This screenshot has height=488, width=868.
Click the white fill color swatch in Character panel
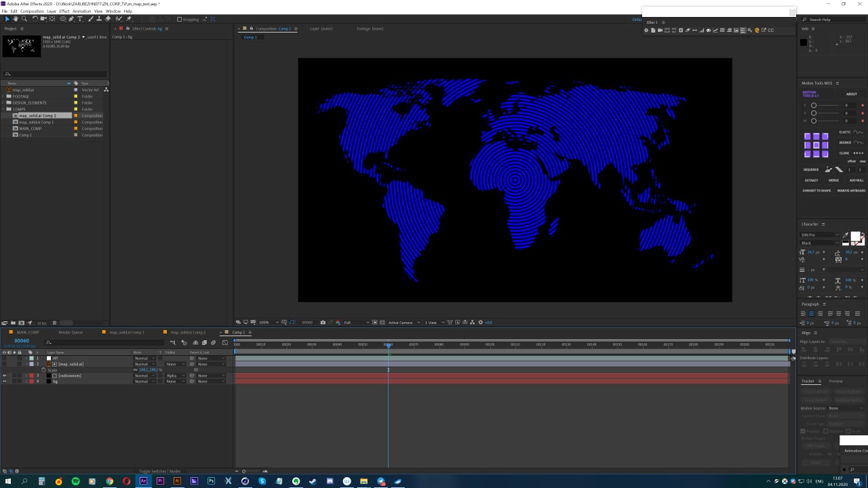pyautogui.click(x=856, y=235)
